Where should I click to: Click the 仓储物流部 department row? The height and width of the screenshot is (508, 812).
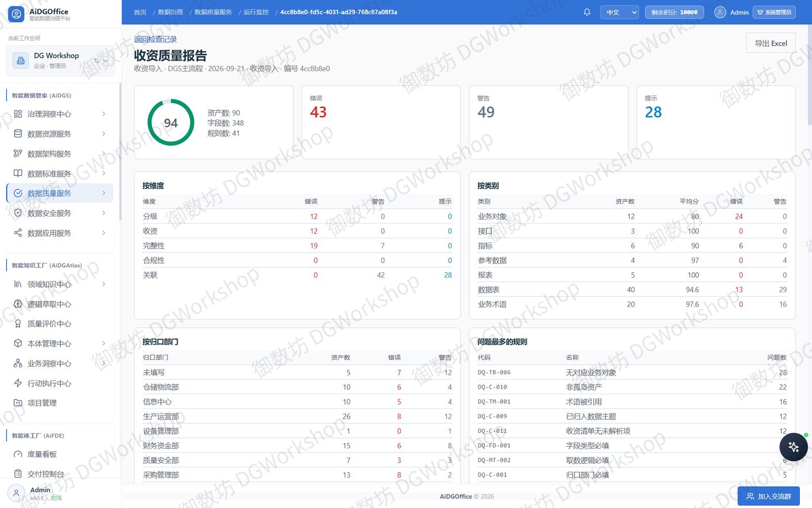[x=297, y=387]
